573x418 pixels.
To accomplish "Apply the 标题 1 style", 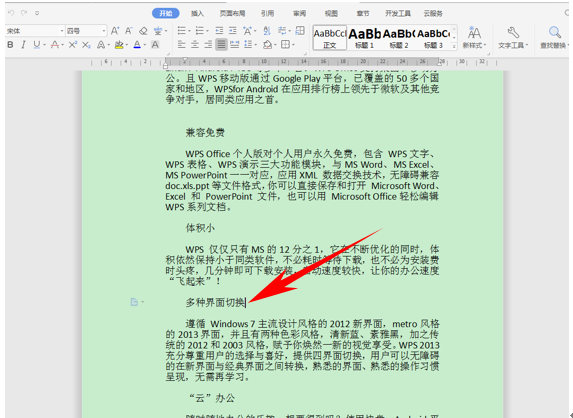I will [364, 38].
